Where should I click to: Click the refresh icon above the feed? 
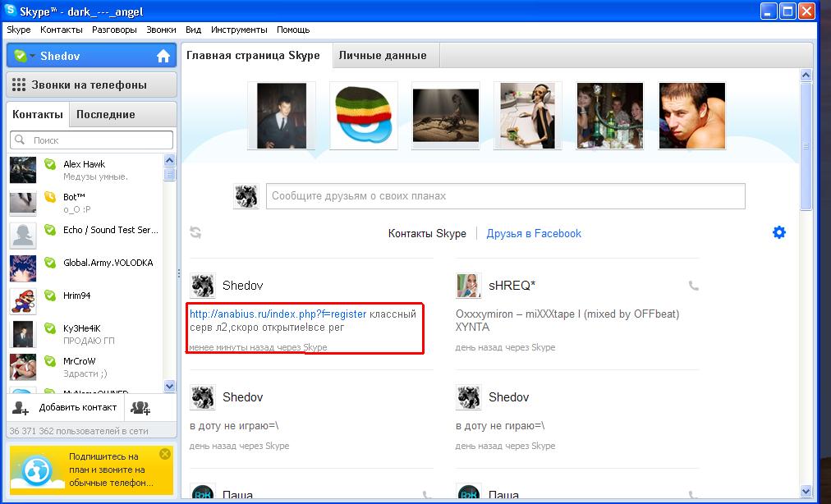pos(195,232)
